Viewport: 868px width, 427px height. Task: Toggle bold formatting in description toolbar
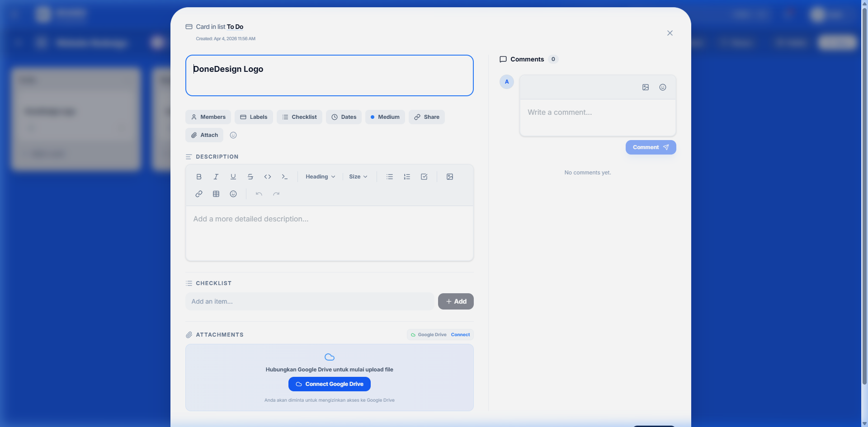tap(199, 177)
